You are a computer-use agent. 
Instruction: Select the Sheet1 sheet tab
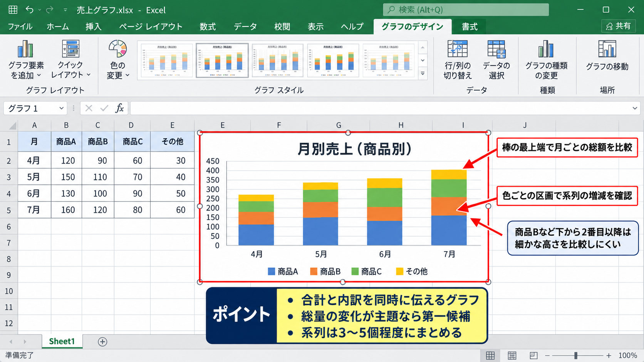62,341
